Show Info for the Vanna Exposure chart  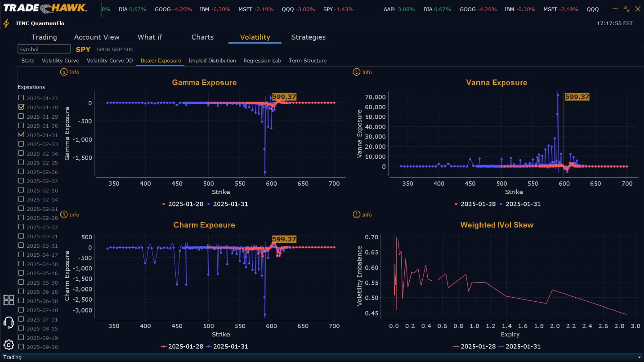pos(362,72)
